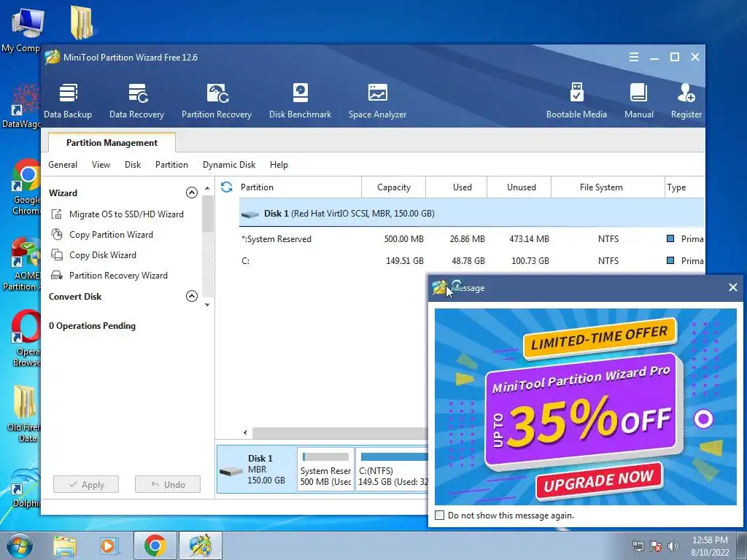Open Windows Explorer from the taskbar

[x=65, y=545]
